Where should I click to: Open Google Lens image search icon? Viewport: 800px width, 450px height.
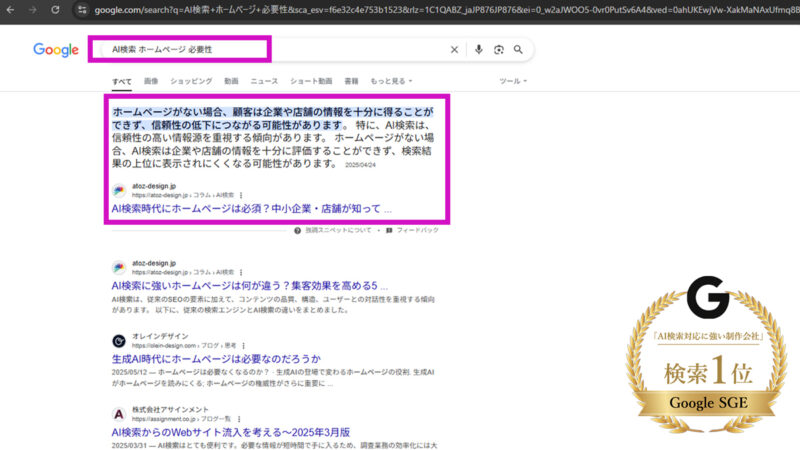click(x=498, y=49)
